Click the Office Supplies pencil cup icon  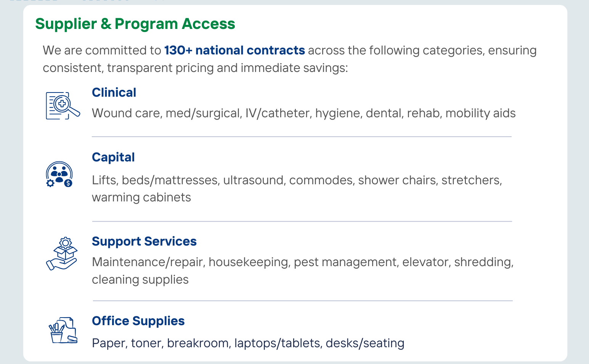[63, 330]
